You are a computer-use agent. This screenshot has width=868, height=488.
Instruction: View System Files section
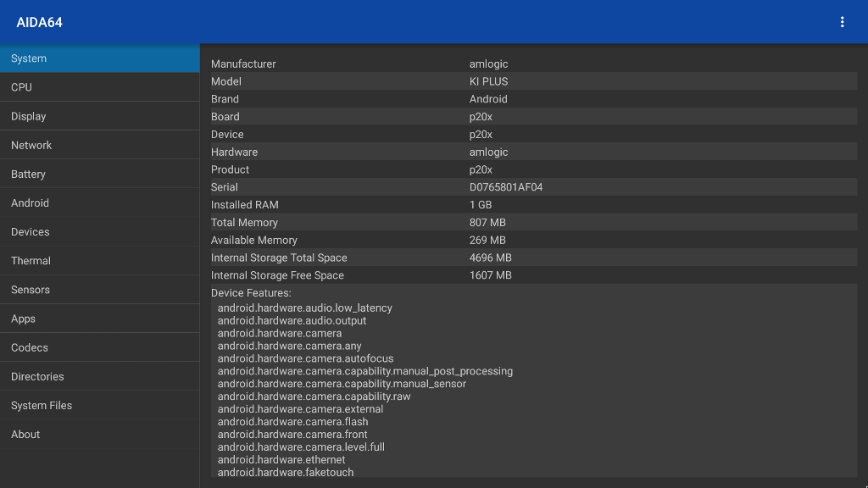(x=100, y=406)
